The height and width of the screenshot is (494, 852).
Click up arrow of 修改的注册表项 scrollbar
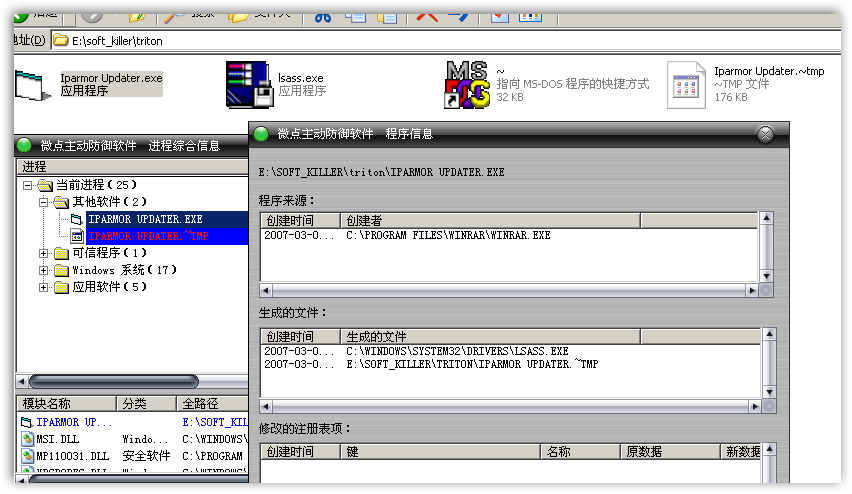click(x=769, y=450)
